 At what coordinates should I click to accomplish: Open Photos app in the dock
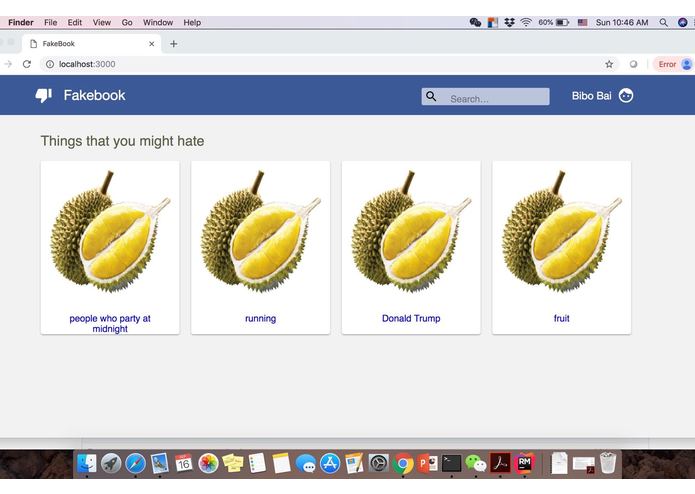[x=208, y=463]
